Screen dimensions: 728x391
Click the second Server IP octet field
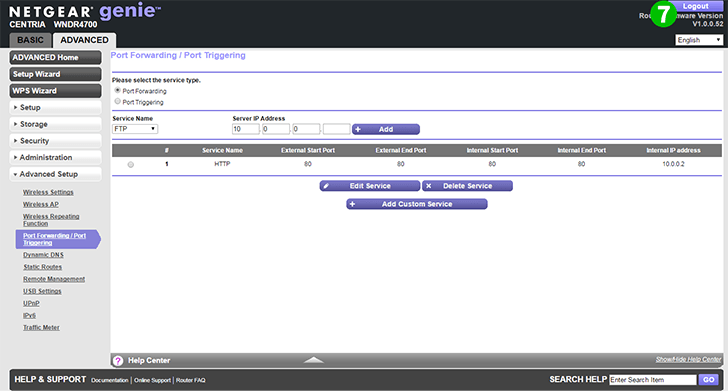(276, 129)
